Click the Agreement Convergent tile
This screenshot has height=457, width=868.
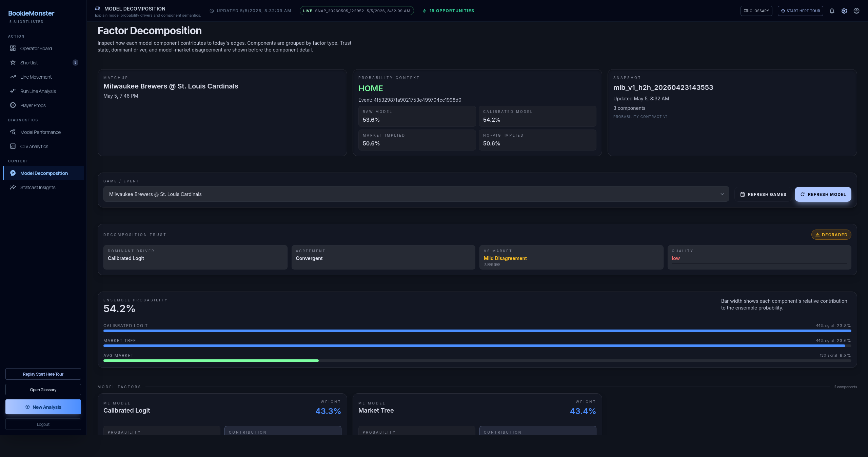pyautogui.click(x=383, y=257)
